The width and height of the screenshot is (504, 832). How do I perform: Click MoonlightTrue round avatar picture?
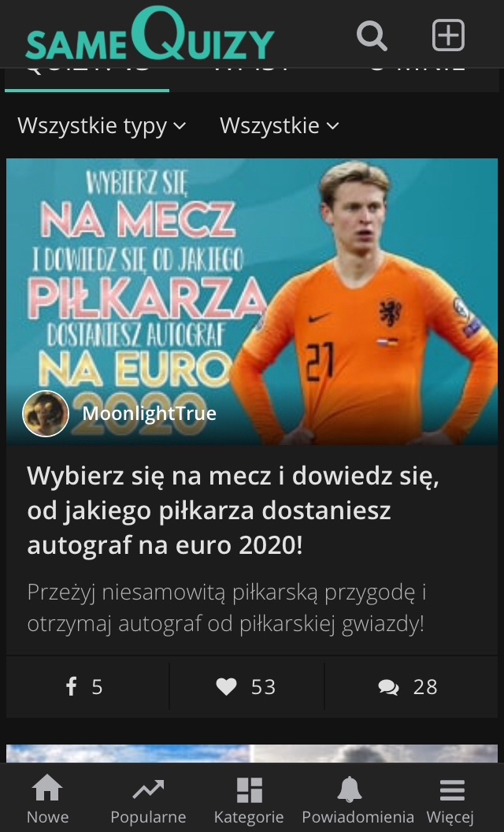pyautogui.click(x=46, y=414)
